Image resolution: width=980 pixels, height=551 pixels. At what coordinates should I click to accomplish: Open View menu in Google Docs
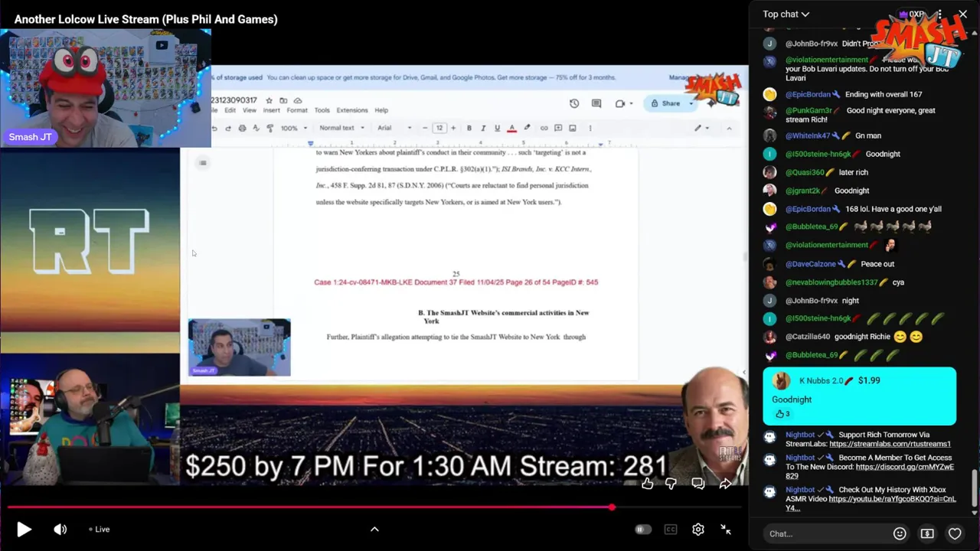(x=250, y=110)
